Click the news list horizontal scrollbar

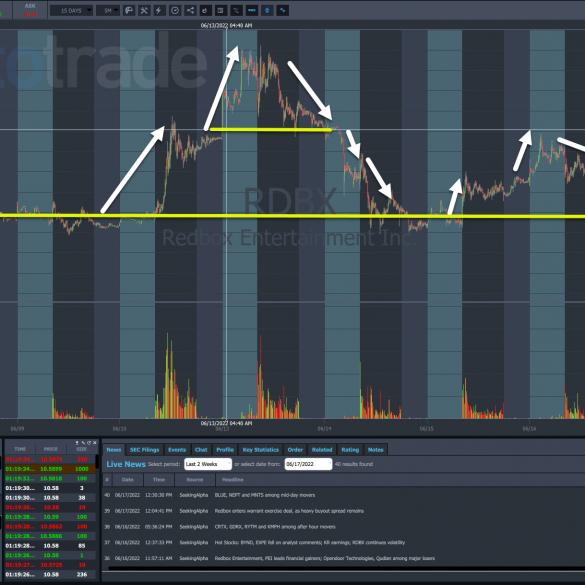(x=346, y=569)
